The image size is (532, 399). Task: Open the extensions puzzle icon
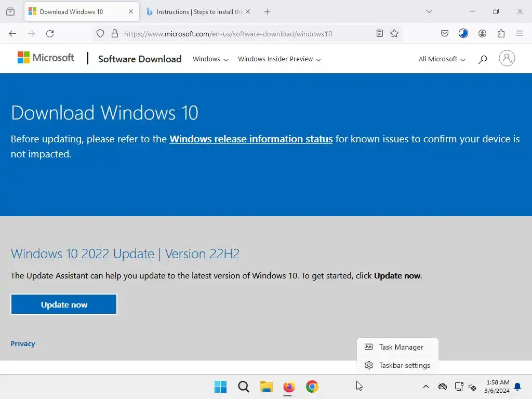point(501,33)
